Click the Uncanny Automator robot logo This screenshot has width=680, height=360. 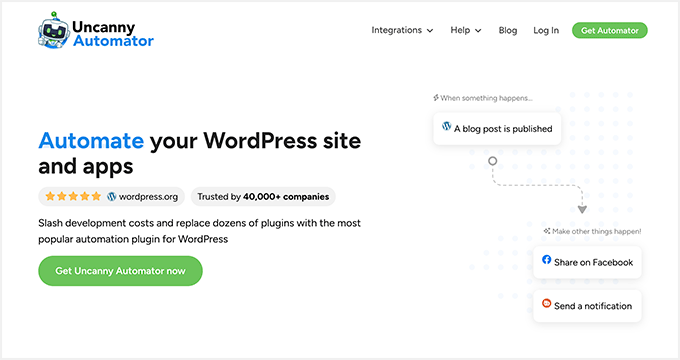click(54, 30)
